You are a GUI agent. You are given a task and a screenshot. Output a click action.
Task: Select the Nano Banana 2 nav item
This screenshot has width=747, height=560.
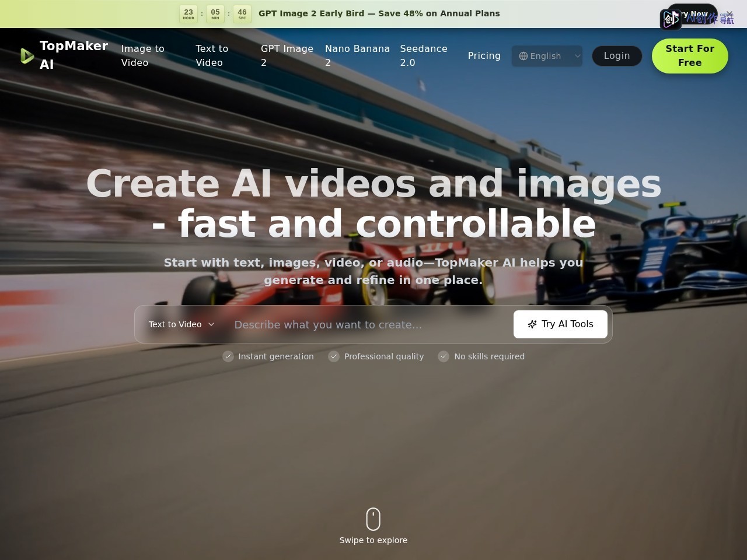pos(357,55)
